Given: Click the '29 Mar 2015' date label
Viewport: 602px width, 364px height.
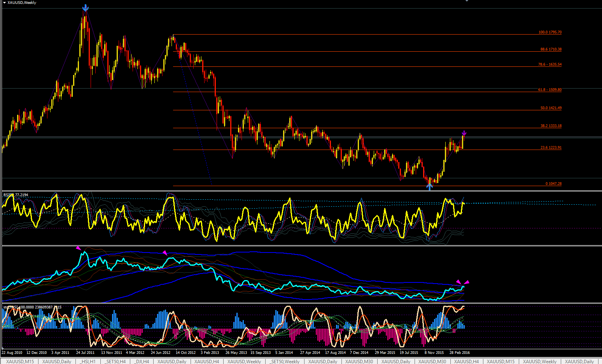Looking at the screenshot, I should pos(385,353).
